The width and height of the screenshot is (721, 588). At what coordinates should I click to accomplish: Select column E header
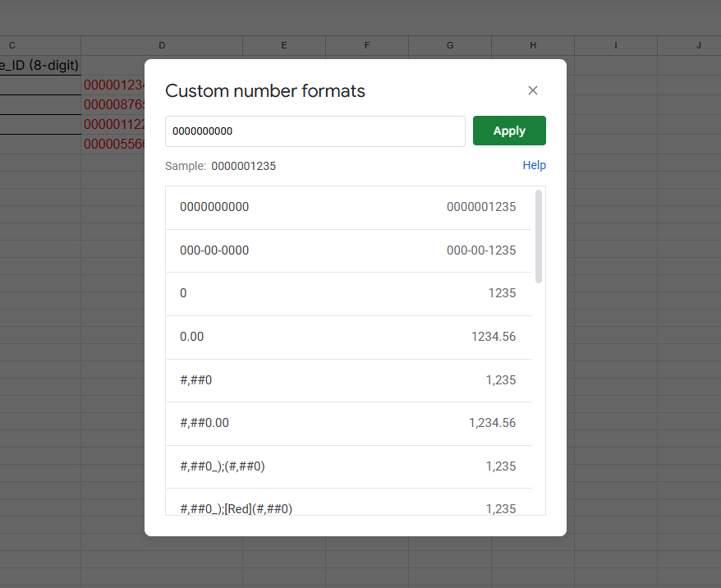coord(284,45)
